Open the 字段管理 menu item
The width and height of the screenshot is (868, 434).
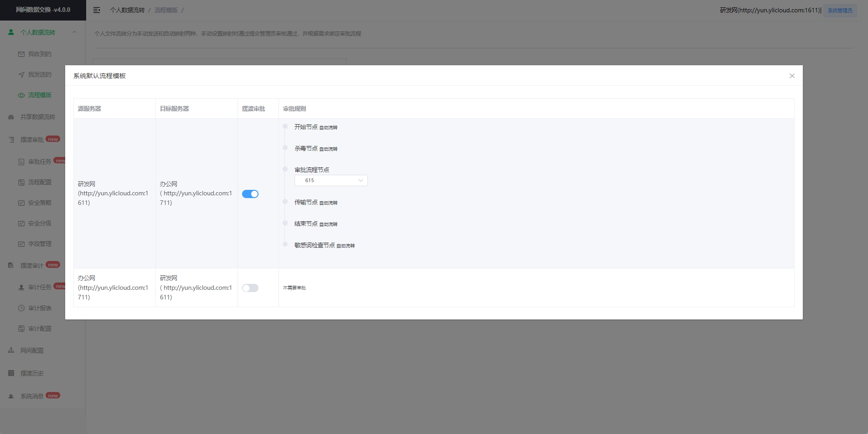tap(40, 244)
